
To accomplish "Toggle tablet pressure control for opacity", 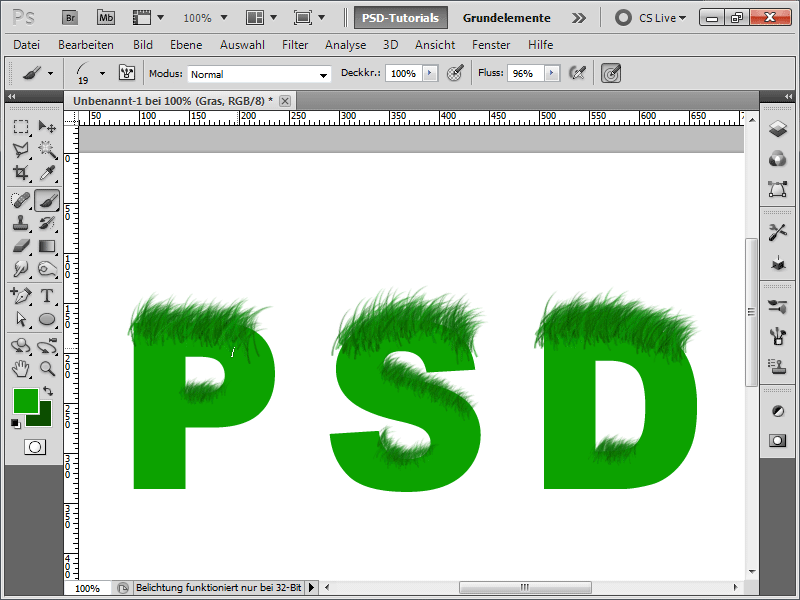I will point(455,73).
